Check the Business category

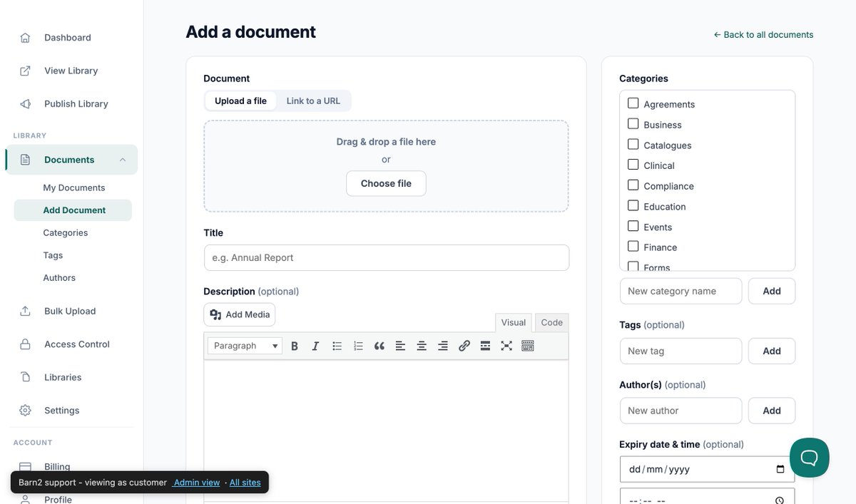tap(633, 123)
